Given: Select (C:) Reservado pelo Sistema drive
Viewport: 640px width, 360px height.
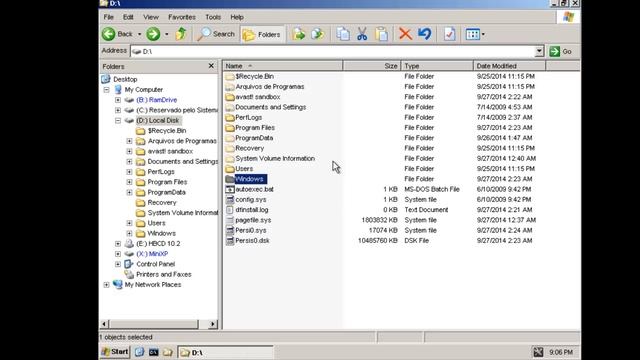Looking at the screenshot, I should click(x=177, y=110).
